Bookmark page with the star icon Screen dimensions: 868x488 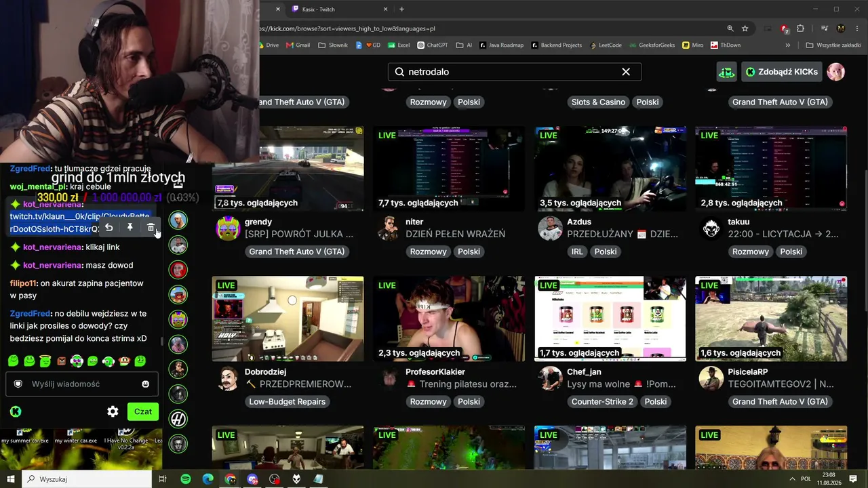[x=745, y=28]
